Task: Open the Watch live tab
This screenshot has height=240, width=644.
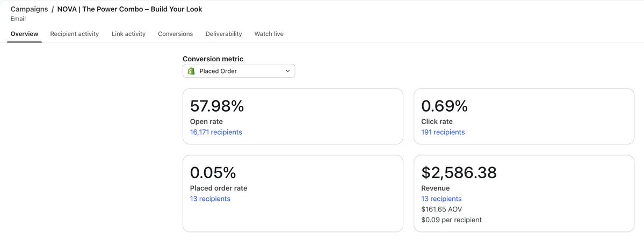Action: pyautogui.click(x=269, y=34)
